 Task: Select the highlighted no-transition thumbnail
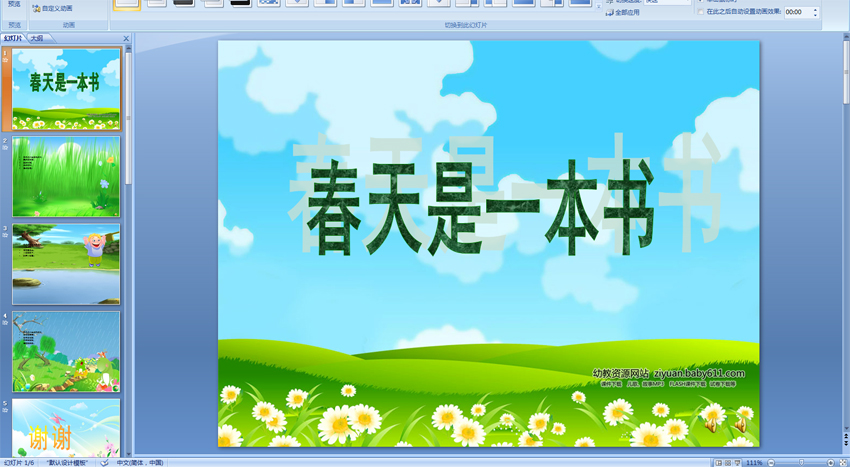127,3
